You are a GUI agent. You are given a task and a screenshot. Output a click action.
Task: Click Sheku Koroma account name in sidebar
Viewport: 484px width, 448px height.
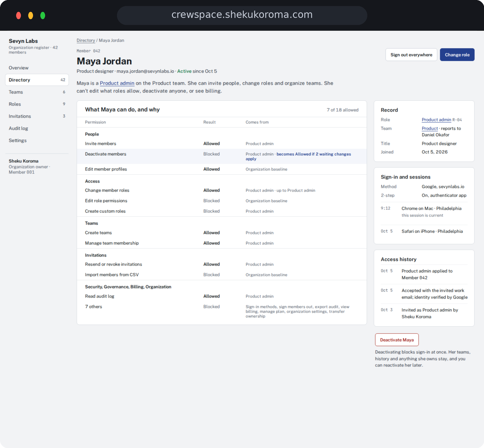[x=23, y=161]
